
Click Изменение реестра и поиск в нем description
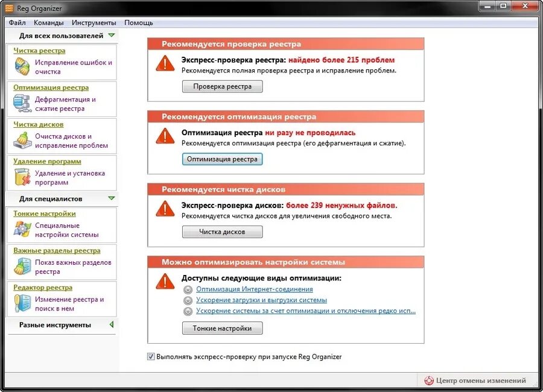(69, 304)
